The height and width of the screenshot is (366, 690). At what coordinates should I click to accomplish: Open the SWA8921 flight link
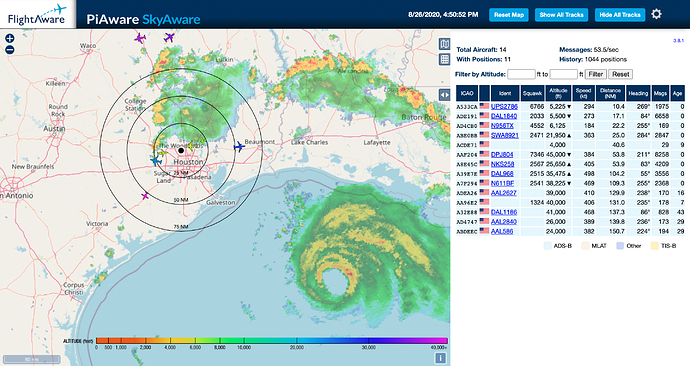pyautogui.click(x=505, y=135)
